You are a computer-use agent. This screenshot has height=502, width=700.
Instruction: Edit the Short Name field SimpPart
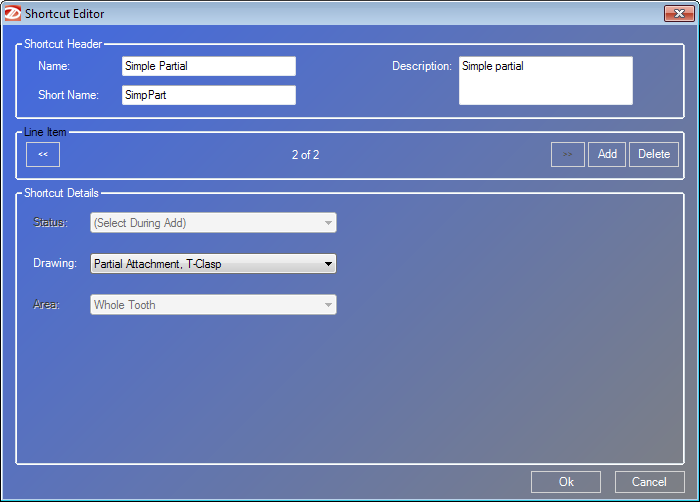pos(208,95)
